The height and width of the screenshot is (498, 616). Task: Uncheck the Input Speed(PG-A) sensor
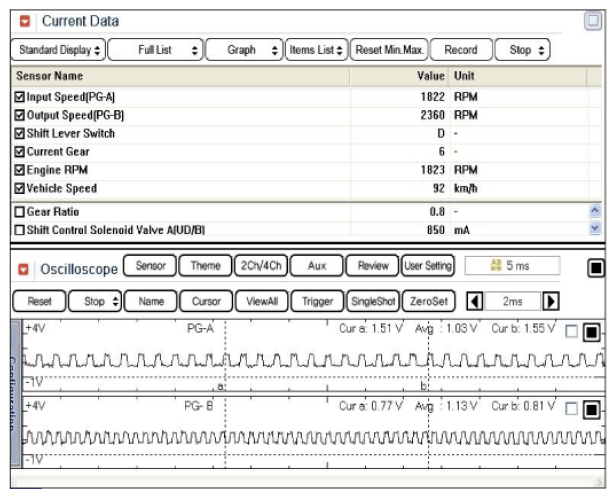coord(21,97)
